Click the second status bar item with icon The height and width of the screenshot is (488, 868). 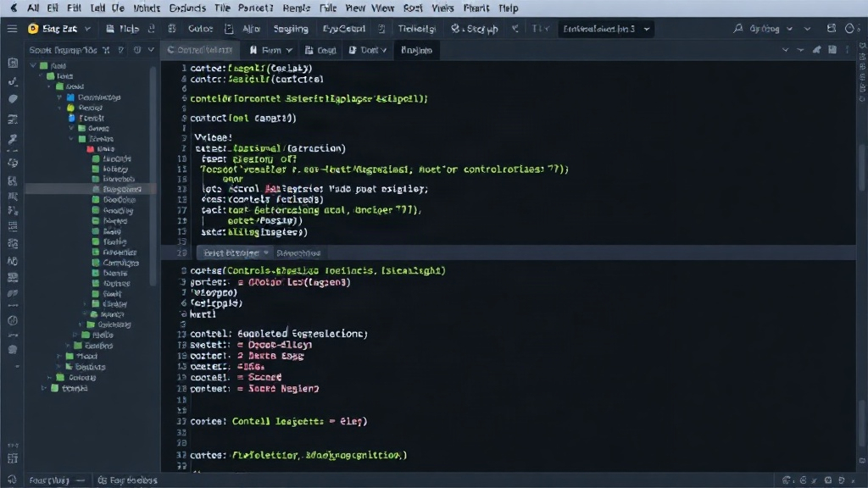pyautogui.click(x=127, y=480)
